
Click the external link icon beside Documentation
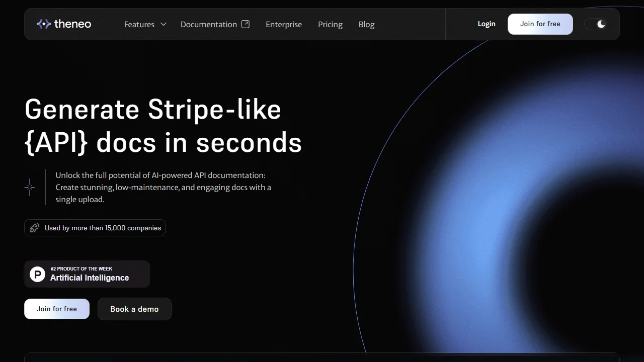(246, 24)
